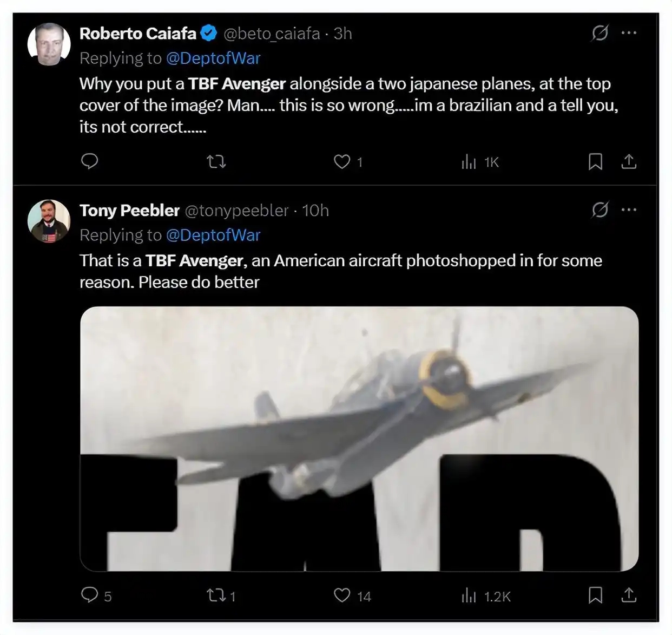The image size is (672, 635).
Task: Share Tony Peebler's tweet
Action: 629,595
